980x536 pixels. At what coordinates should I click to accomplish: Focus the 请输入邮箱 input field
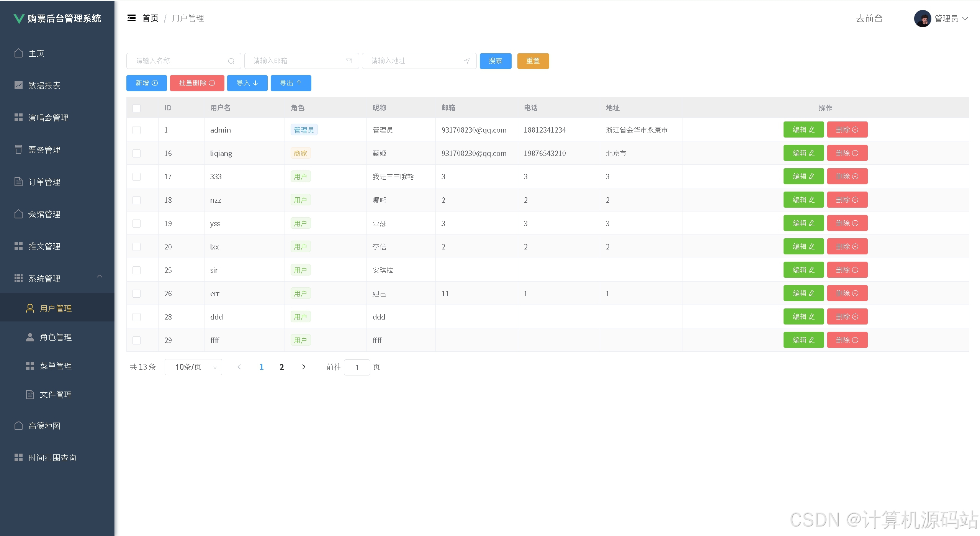[x=302, y=61]
